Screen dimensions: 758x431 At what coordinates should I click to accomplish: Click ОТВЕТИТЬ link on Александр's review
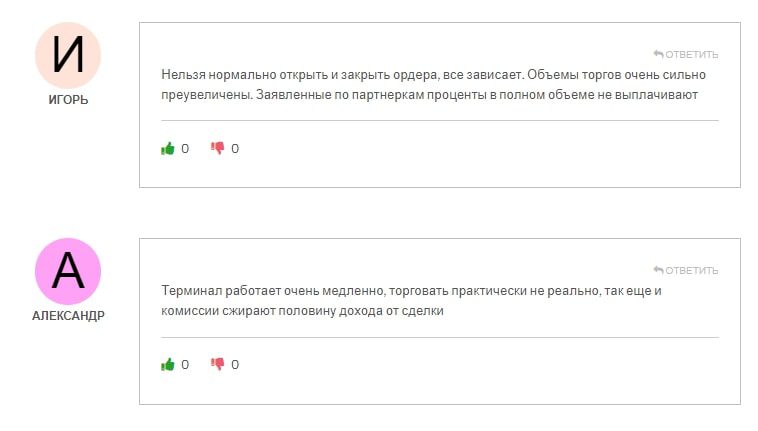[x=691, y=270]
